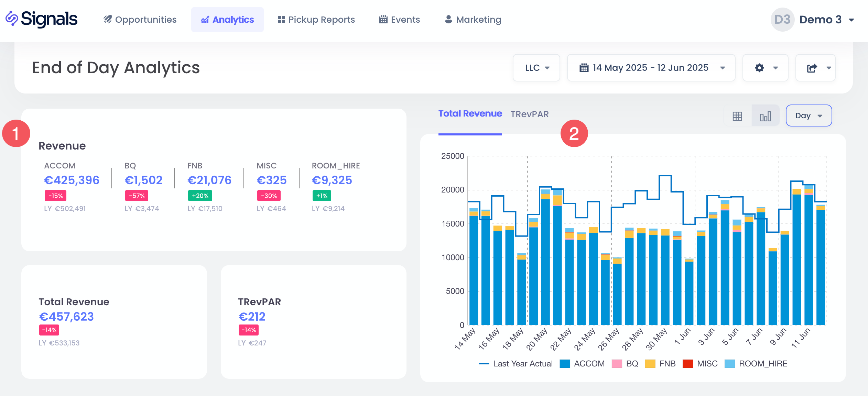
Task: Switch chart to table grid view
Action: pos(737,116)
